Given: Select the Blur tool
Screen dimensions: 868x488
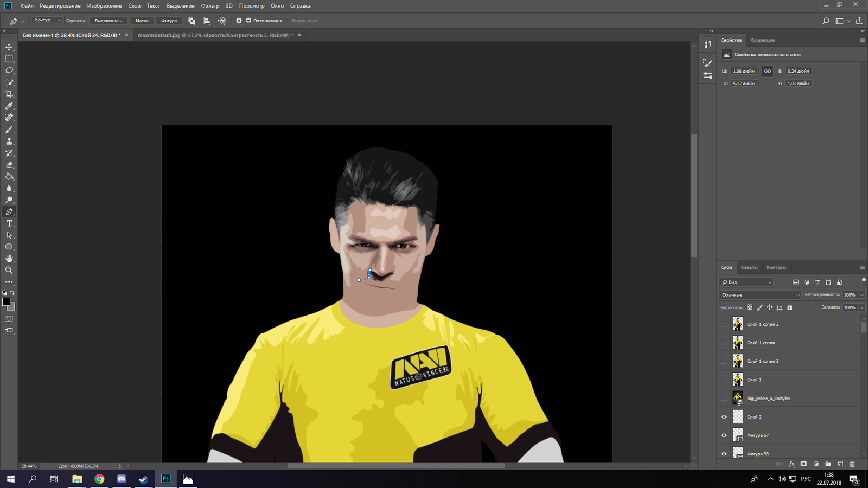Looking at the screenshot, I should pos(9,188).
